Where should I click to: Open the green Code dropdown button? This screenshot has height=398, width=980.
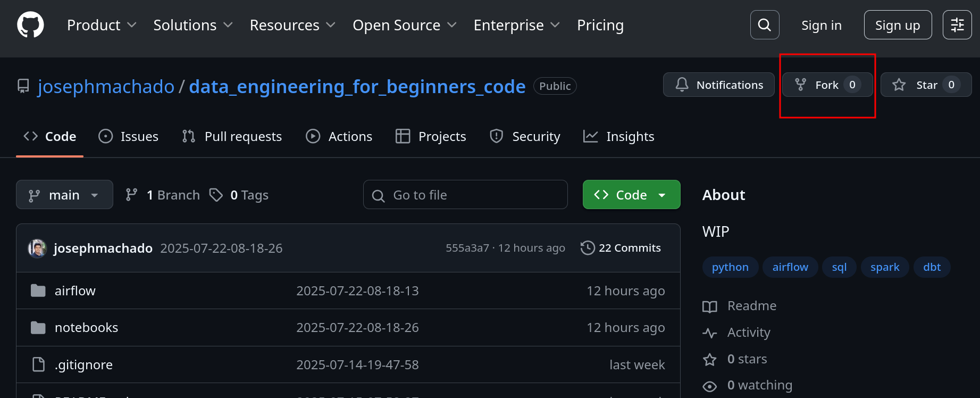tap(632, 195)
